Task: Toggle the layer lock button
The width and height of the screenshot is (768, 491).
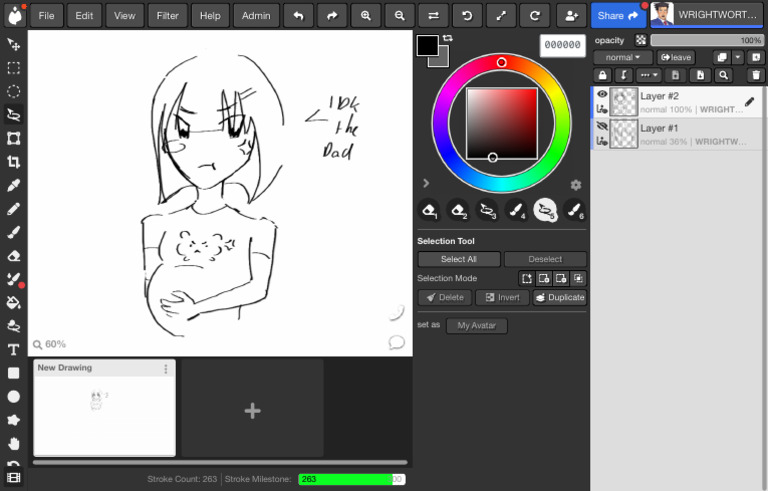Action: [x=602, y=75]
